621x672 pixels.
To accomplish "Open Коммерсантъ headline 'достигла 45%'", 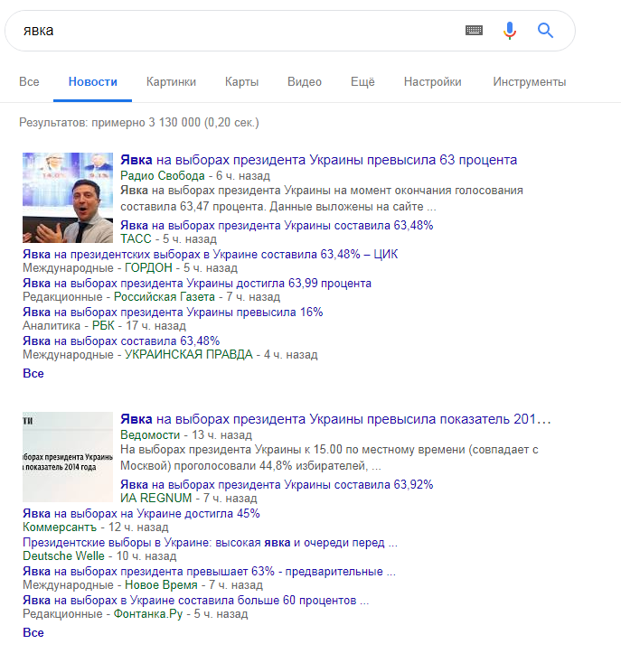I will [x=141, y=513].
